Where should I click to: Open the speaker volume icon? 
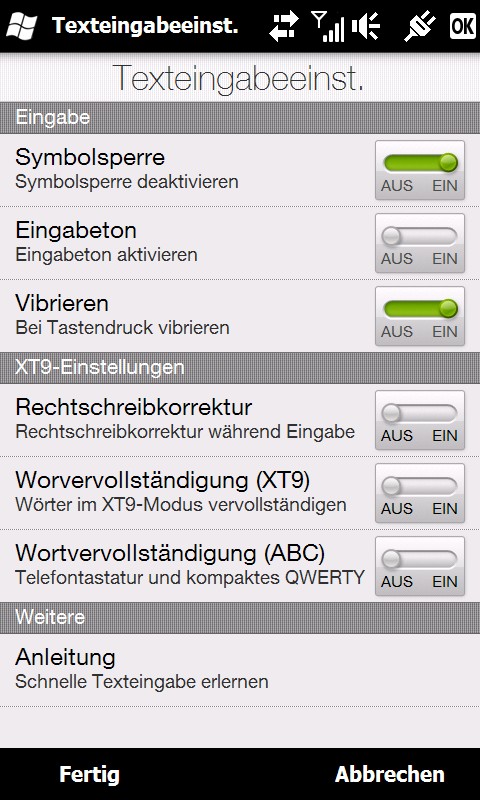pyautogui.click(x=366, y=26)
